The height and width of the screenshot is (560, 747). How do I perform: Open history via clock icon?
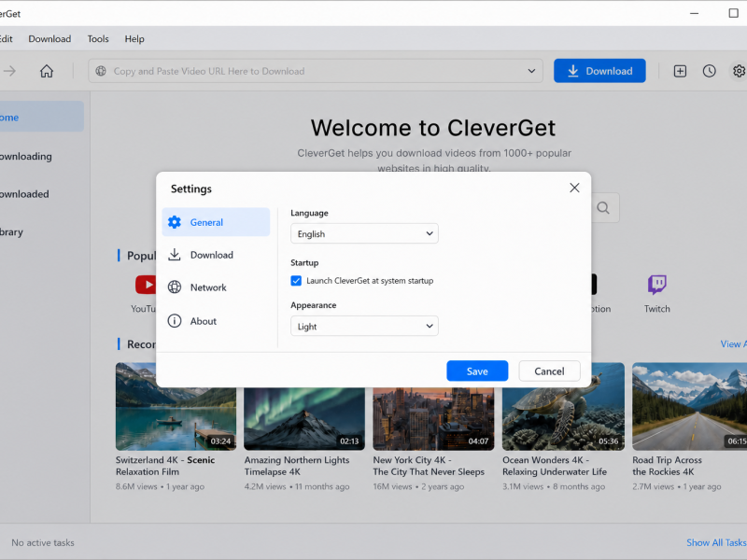tap(709, 71)
